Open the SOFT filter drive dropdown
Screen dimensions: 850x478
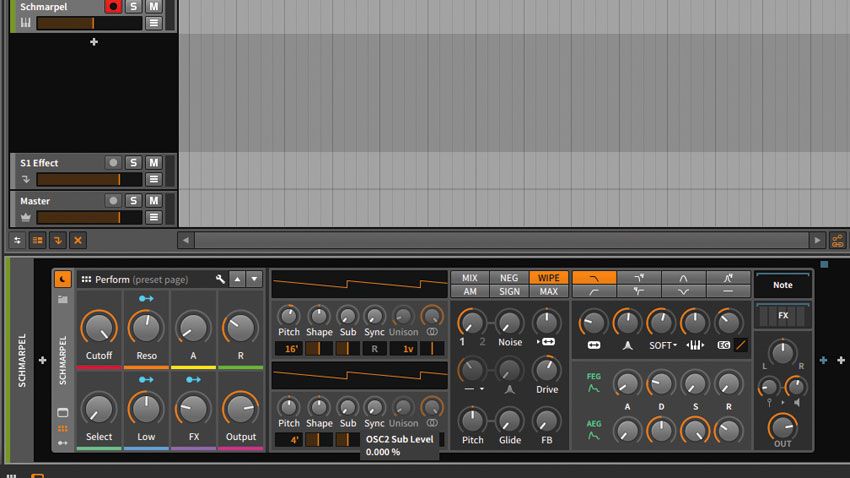pyautogui.click(x=663, y=345)
